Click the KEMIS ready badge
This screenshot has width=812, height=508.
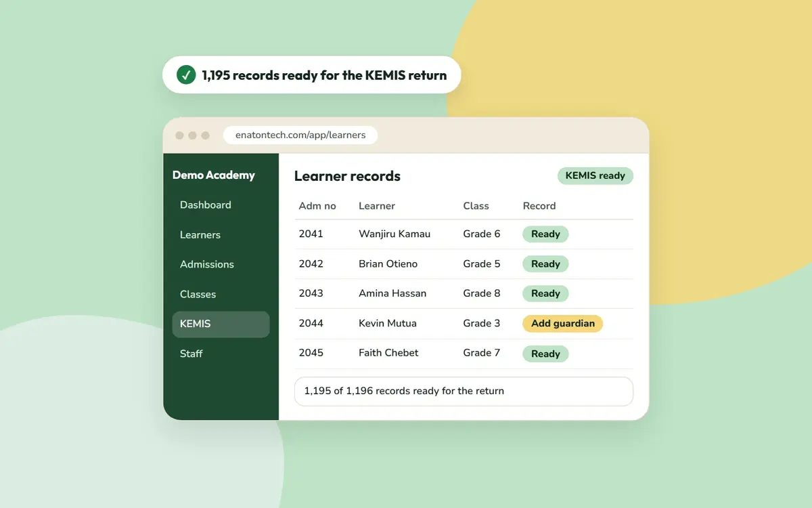pyautogui.click(x=595, y=176)
